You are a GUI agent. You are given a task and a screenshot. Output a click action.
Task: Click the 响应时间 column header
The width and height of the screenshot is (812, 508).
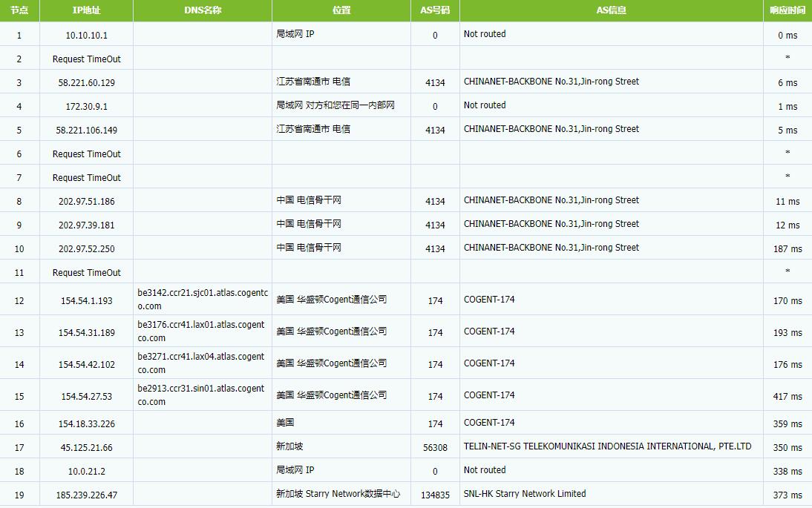pyautogui.click(x=788, y=10)
